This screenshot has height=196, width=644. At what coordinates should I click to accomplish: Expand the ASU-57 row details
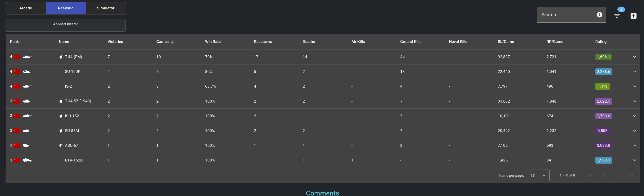tap(635, 145)
